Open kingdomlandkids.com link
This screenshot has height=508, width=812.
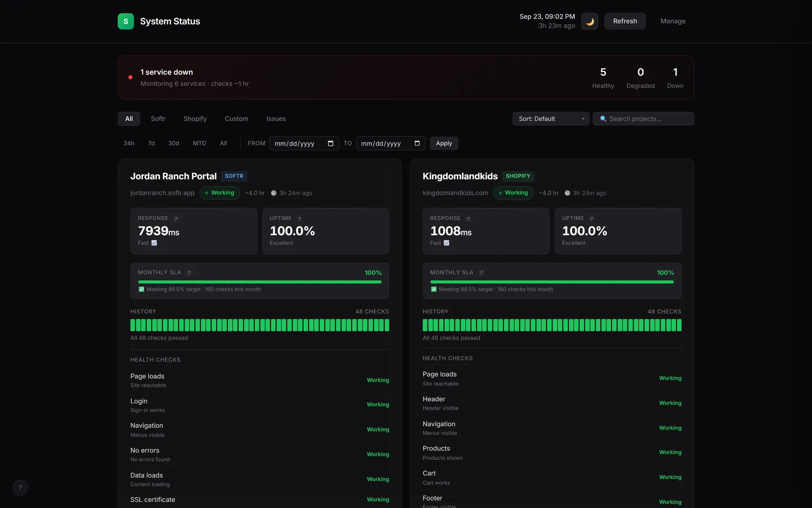click(x=455, y=193)
